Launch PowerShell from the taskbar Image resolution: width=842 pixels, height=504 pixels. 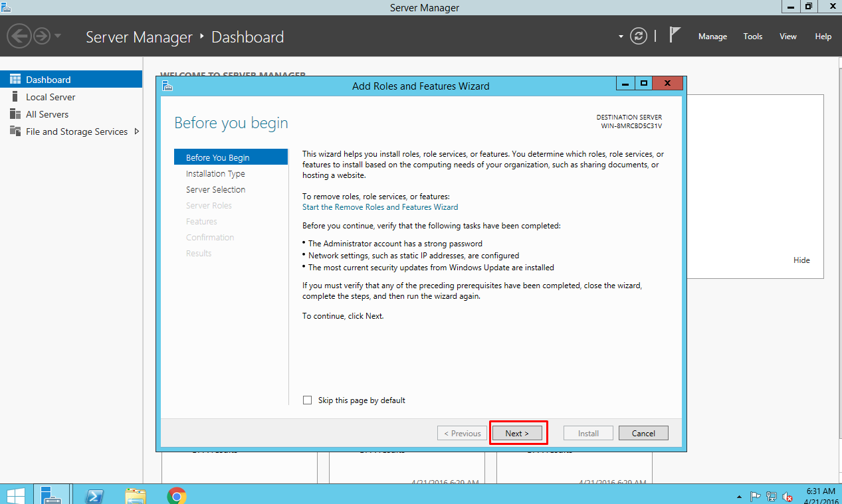click(x=95, y=495)
